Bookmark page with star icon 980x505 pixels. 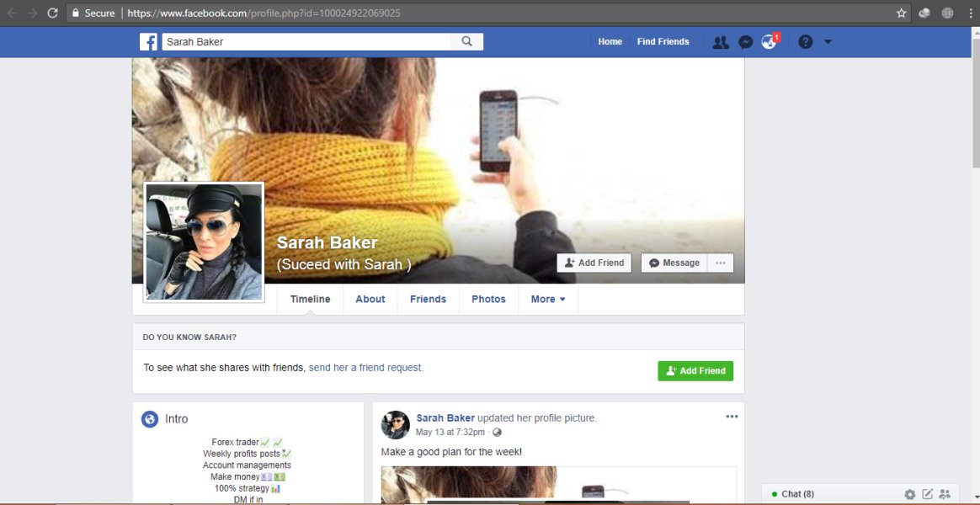(901, 13)
